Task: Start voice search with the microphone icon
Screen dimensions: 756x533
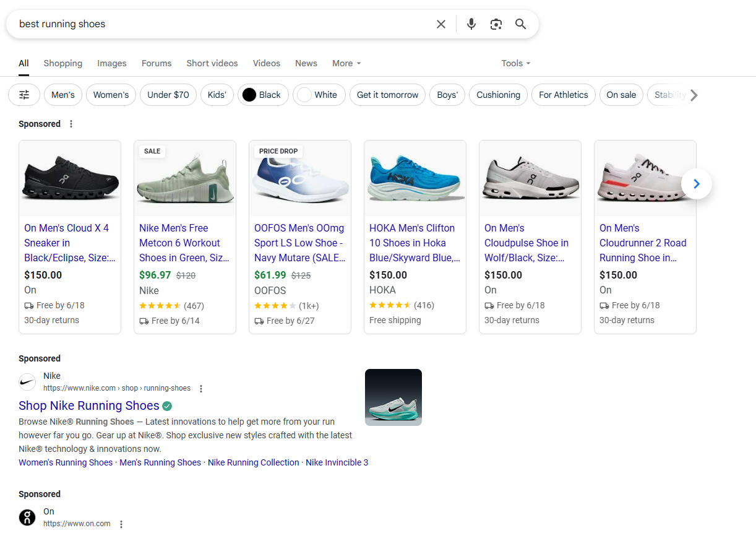Action: [x=471, y=24]
